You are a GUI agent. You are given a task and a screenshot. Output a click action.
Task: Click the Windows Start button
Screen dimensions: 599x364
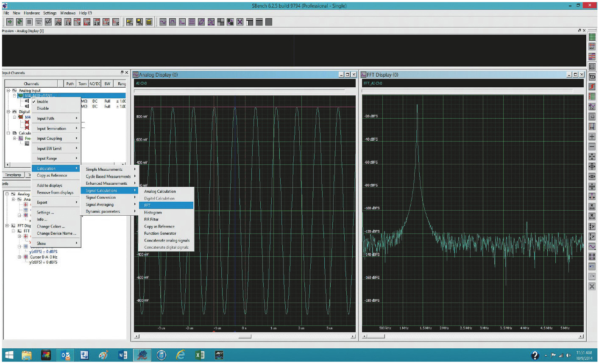tap(9, 355)
